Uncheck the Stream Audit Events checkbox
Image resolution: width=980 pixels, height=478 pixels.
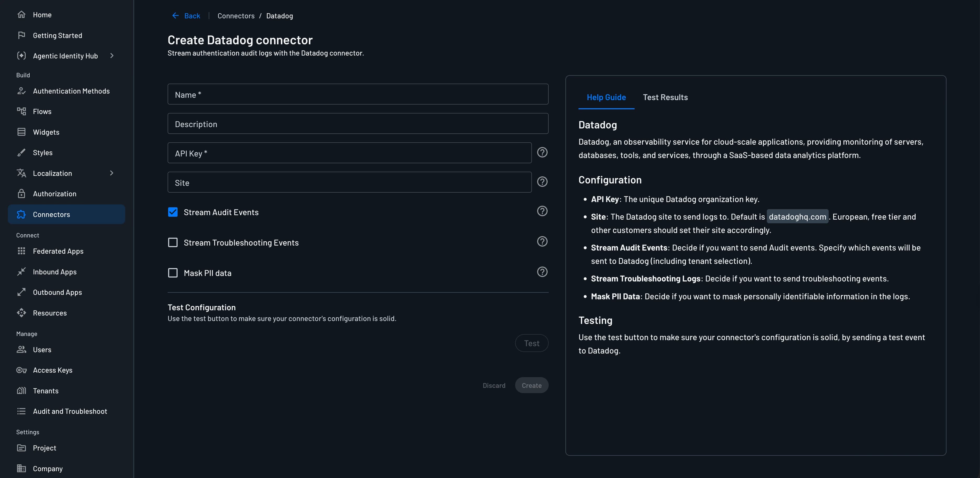(173, 212)
